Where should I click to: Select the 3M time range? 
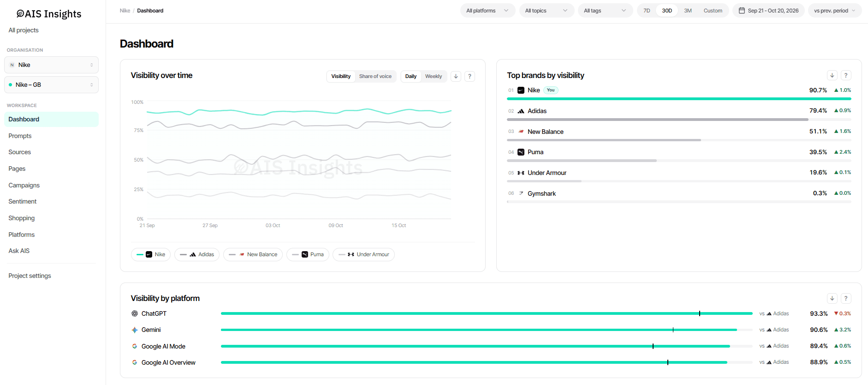(x=688, y=11)
